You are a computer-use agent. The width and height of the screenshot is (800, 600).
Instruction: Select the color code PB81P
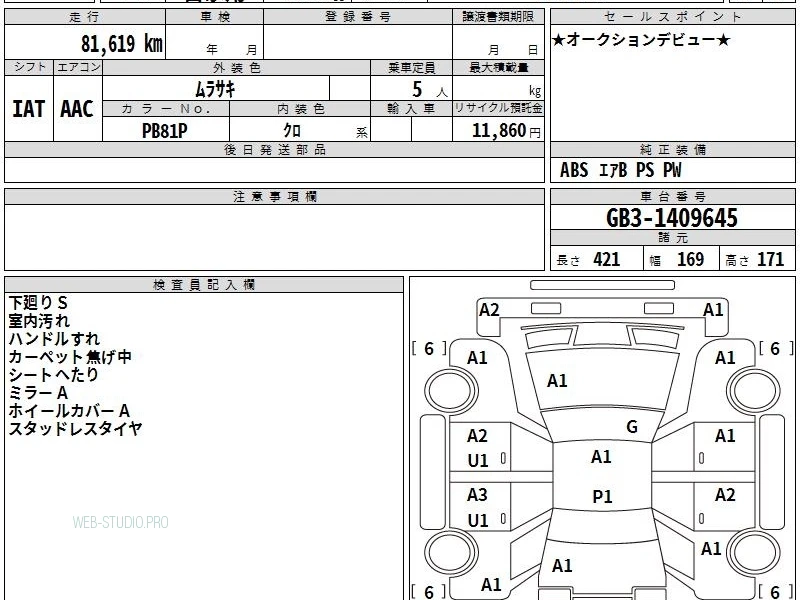pyautogui.click(x=164, y=131)
